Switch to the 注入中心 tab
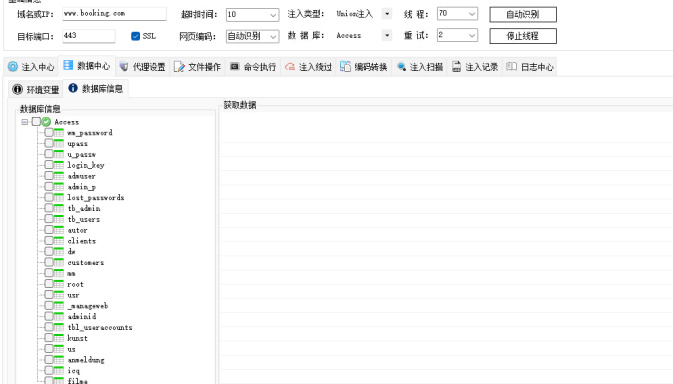673x384 pixels. [31, 67]
